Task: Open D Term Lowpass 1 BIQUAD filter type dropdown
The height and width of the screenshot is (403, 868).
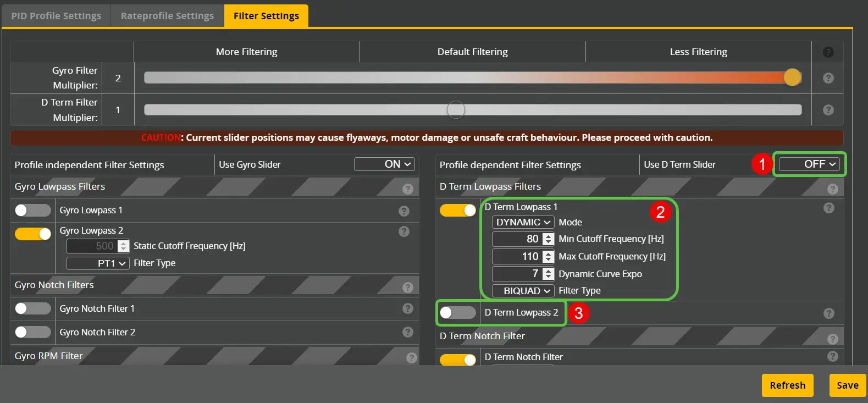Action: tap(523, 291)
